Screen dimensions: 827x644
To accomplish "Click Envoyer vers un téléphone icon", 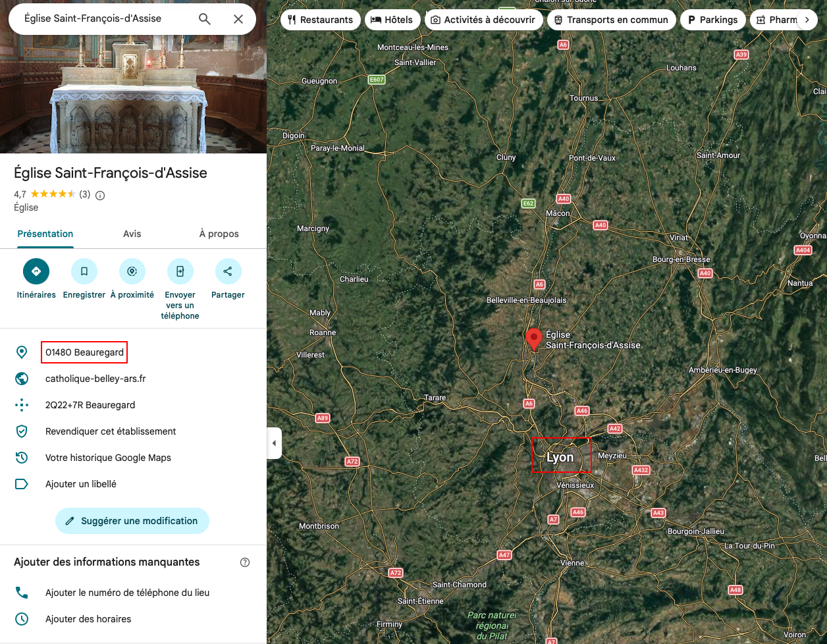I will click(180, 271).
